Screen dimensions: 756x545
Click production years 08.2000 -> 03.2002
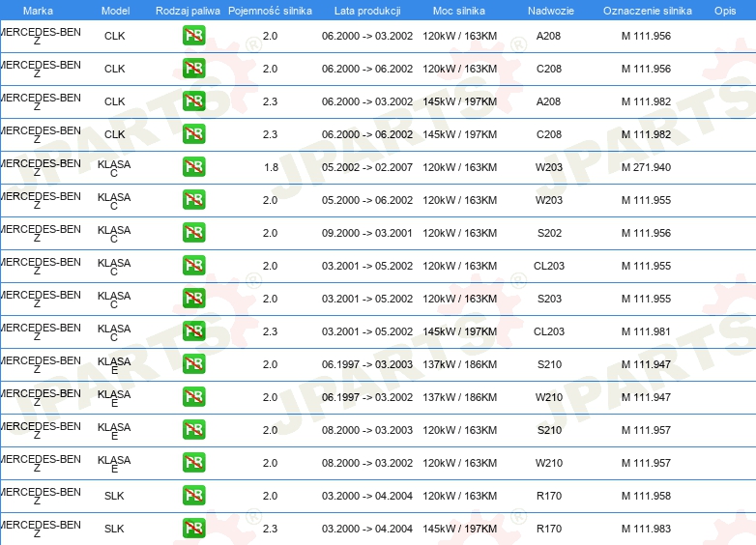coord(367,463)
